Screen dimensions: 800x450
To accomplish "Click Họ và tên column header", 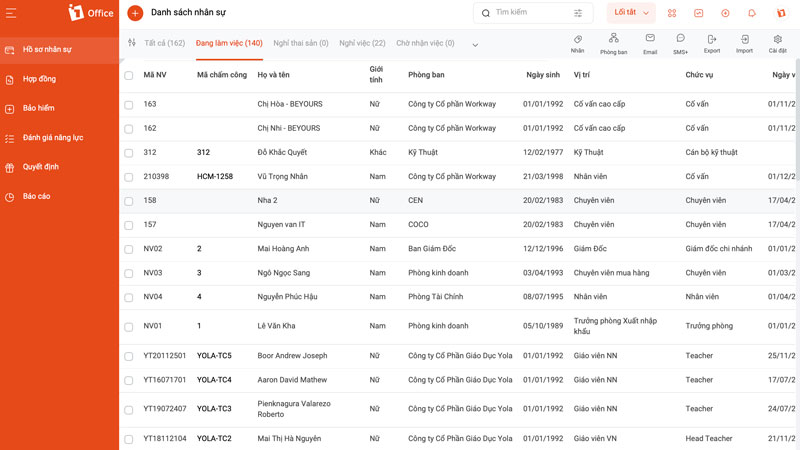I will coord(273,75).
